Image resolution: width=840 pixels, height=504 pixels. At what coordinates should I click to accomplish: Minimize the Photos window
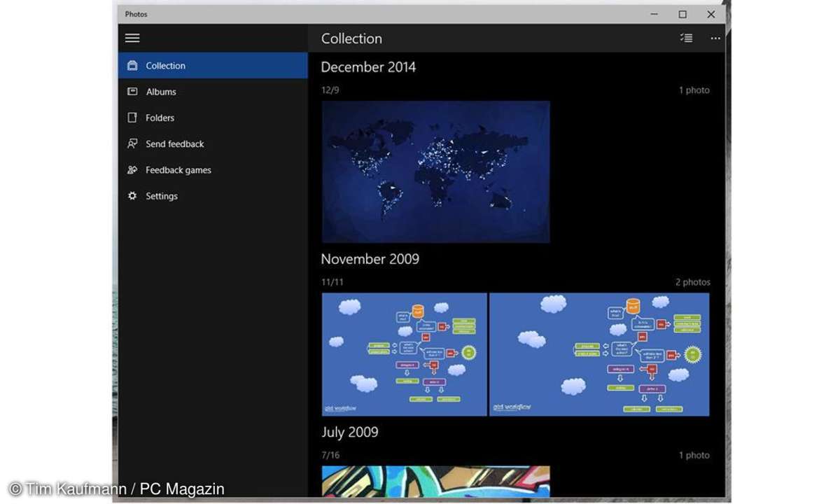point(654,14)
